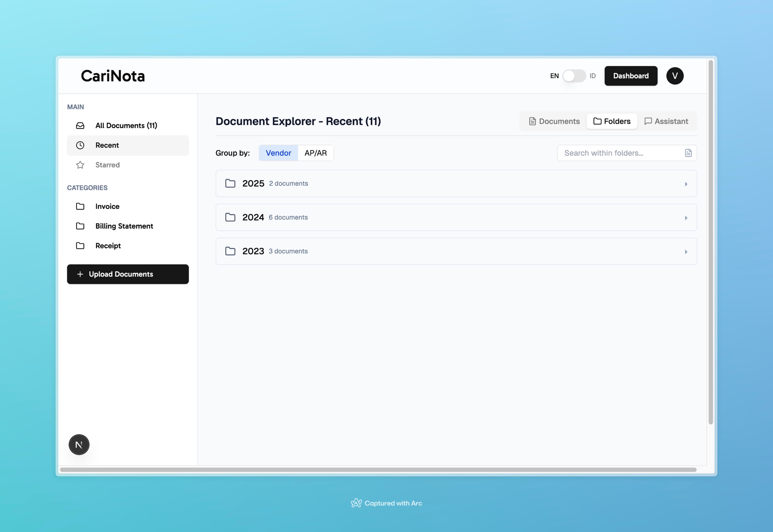Viewport: 773px width, 532px height.
Task: Switch to the Documents tab
Action: [554, 121]
